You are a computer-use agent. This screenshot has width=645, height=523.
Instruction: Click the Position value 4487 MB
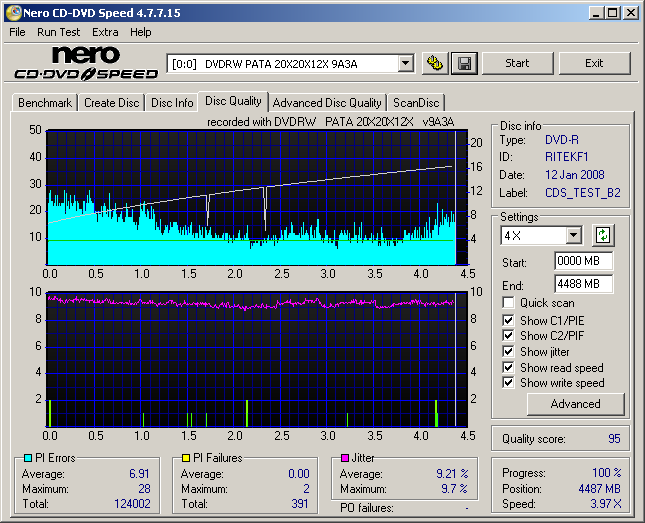(599, 489)
